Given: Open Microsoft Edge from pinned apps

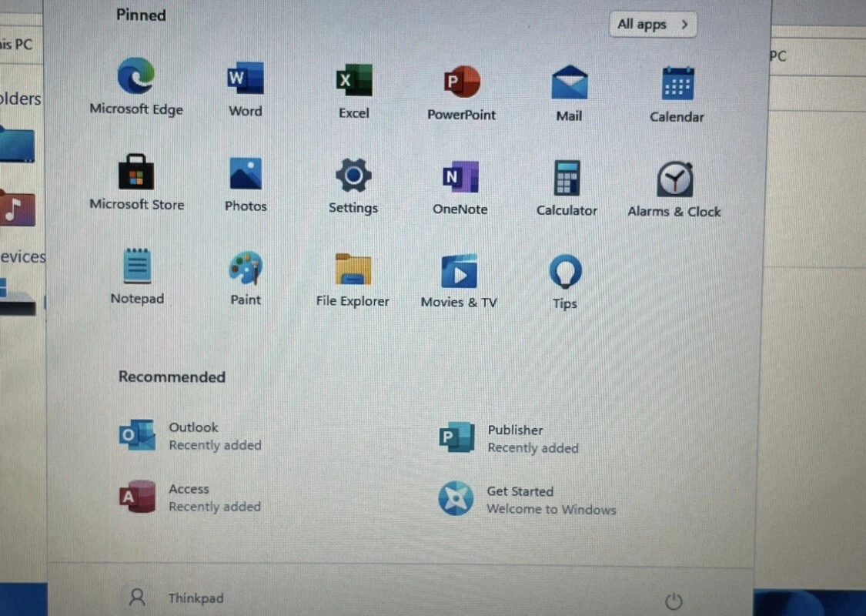Looking at the screenshot, I should coord(135,86).
